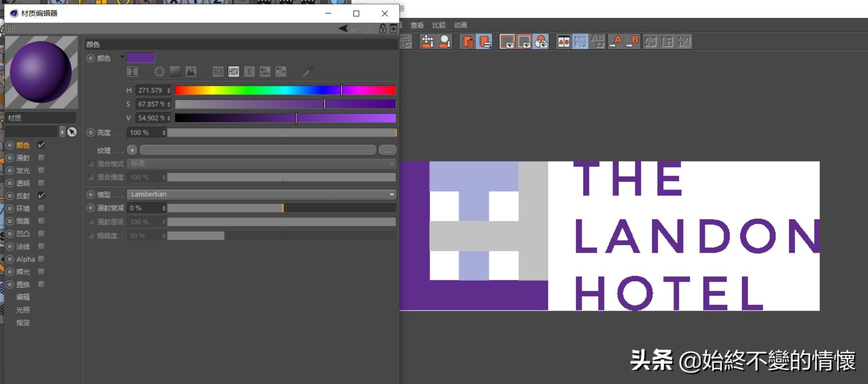Enable Kelvin color temperature mode
The image size is (868, 384).
249,72
